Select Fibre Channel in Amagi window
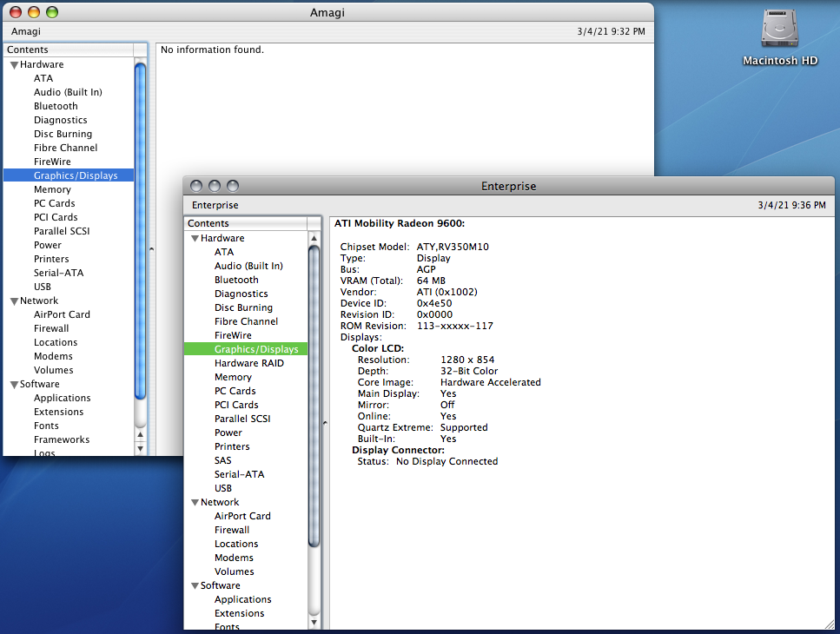This screenshot has height=634, width=840. [66, 148]
